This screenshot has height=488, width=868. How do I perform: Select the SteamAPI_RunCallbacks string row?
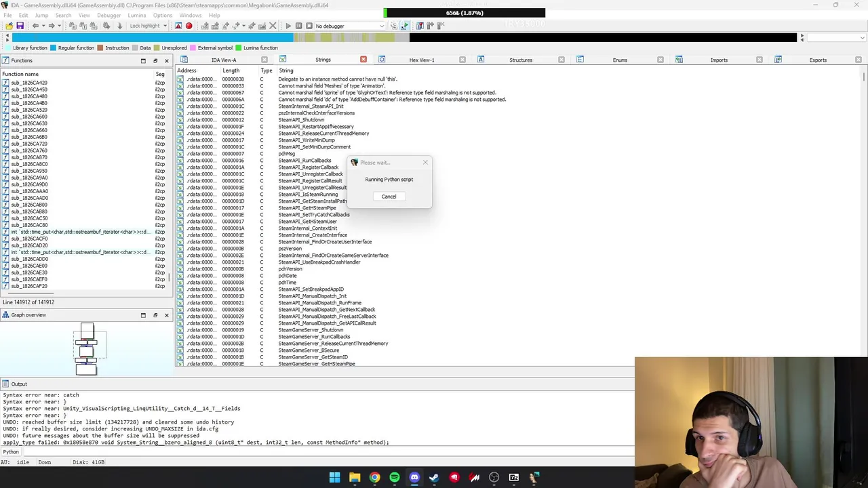pos(304,161)
